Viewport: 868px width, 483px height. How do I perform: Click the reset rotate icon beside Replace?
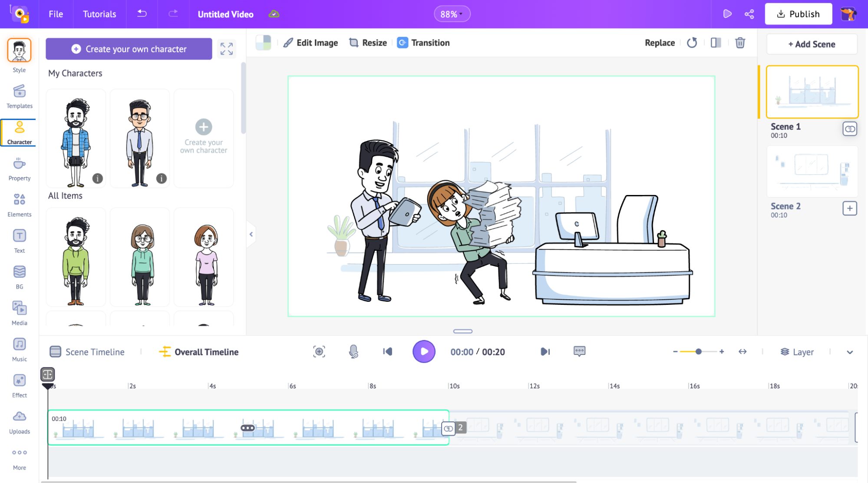coord(692,43)
